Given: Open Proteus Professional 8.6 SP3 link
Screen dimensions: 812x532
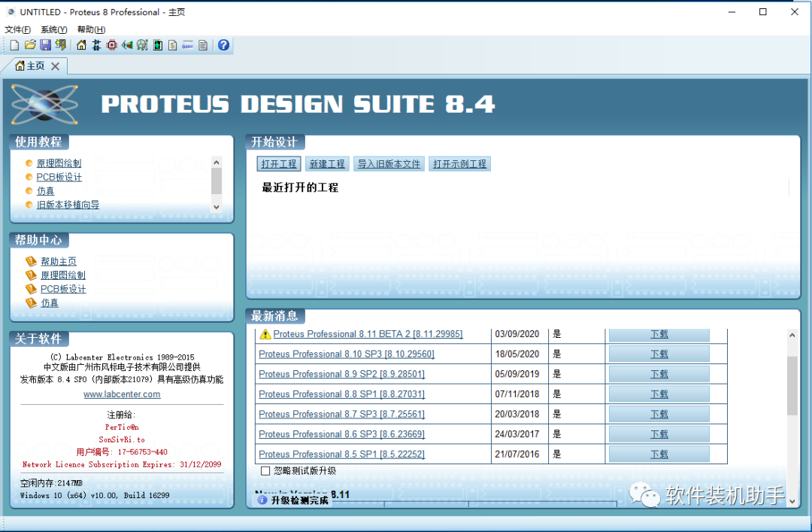Looking at the screenshot, I should [342, 434].
